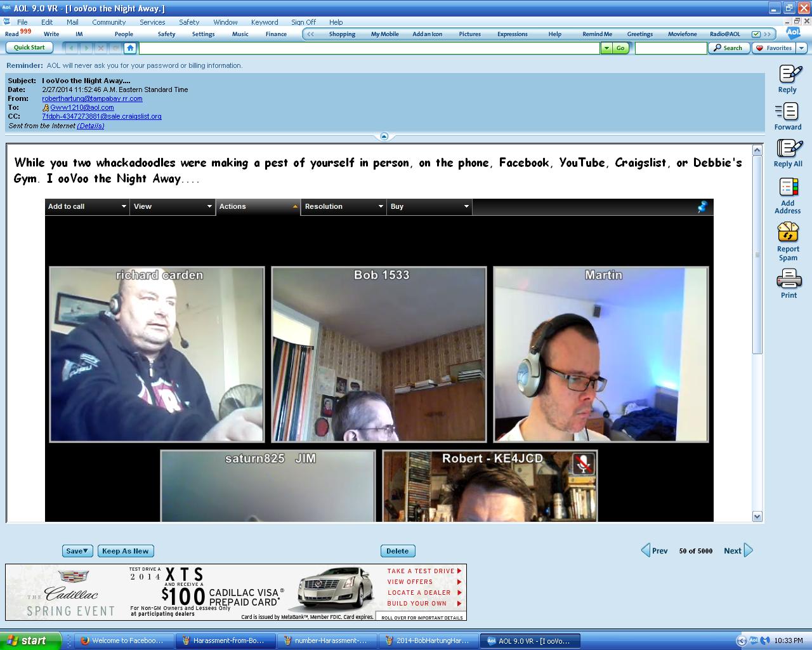Image resolution: width=812 pixels, height=650 pixels.
Task: Expand system tray hidden icons arrow
Action: [x=740, y=640]
